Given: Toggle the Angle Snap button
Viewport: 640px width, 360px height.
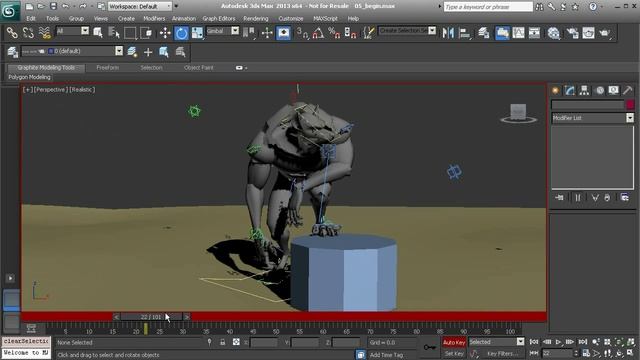Looking at the screenshot, I should [318, 33].
